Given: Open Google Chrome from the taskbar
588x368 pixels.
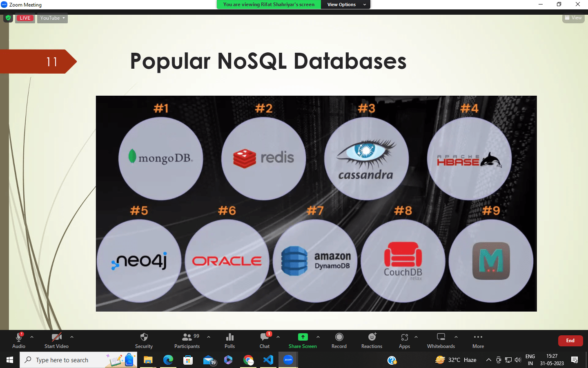Looking at the screenshot, I should tap(248, 360).
